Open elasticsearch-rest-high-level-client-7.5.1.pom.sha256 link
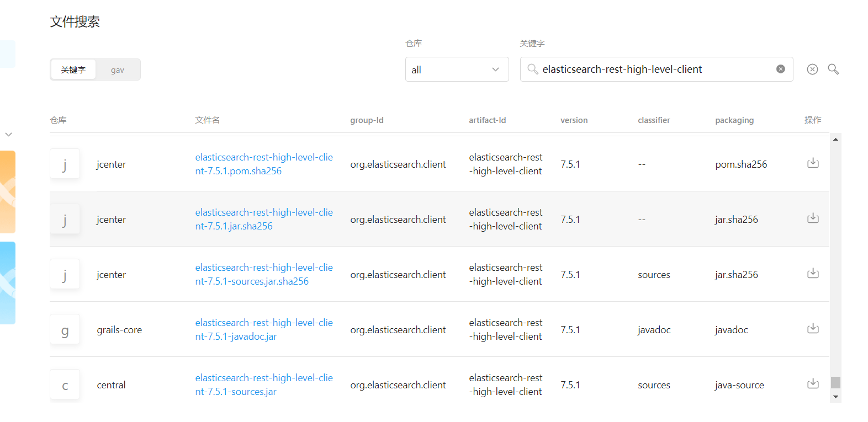This screenshot has width=868, height=422. pyautogui.click(x=264, y=164)
